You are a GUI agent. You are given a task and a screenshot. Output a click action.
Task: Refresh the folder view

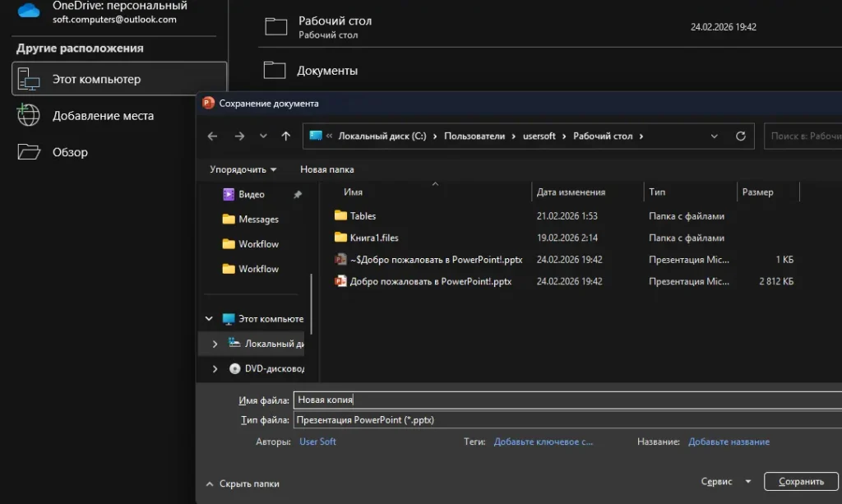[740, 136]
